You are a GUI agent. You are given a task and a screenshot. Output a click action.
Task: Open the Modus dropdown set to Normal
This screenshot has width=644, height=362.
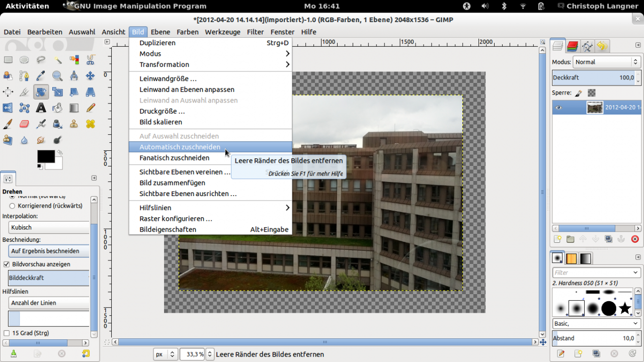pos(606,62)
